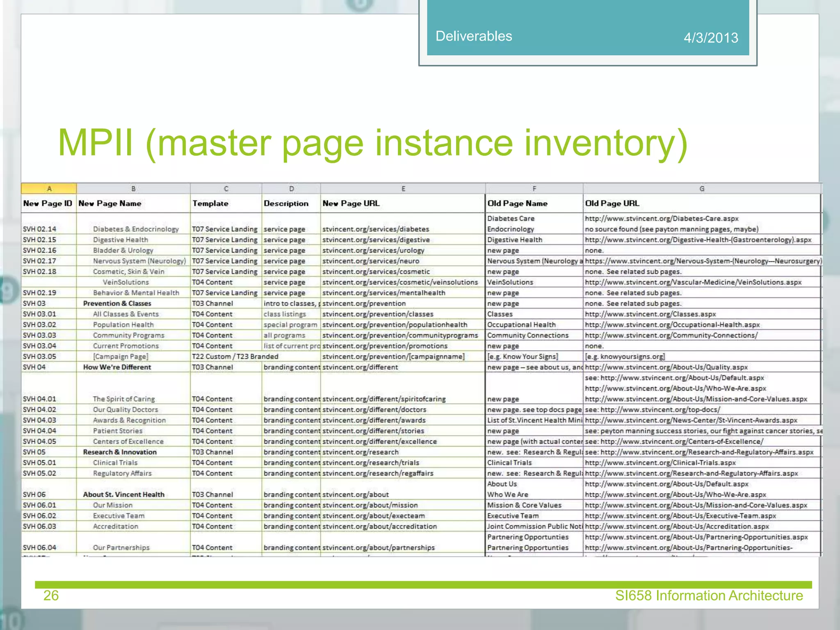
Task: Select cell 'SVH 02.14'
Action: (49, 224)
